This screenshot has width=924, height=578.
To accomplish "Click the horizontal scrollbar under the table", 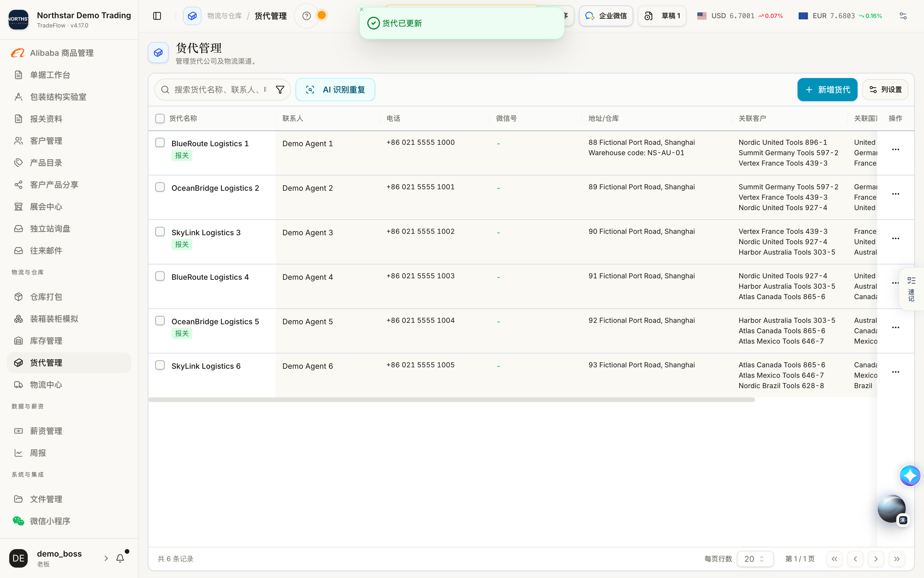I will pos(451,399).
